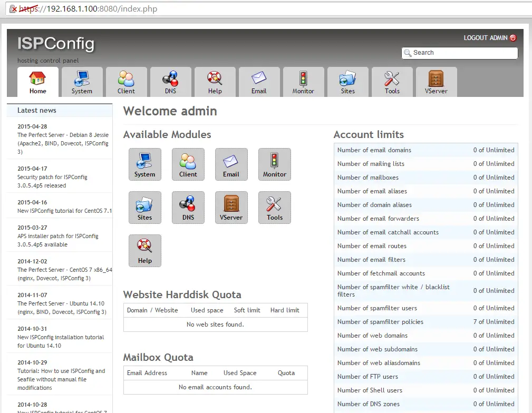Open the Tools tab in top navigation

pos(392,82)
